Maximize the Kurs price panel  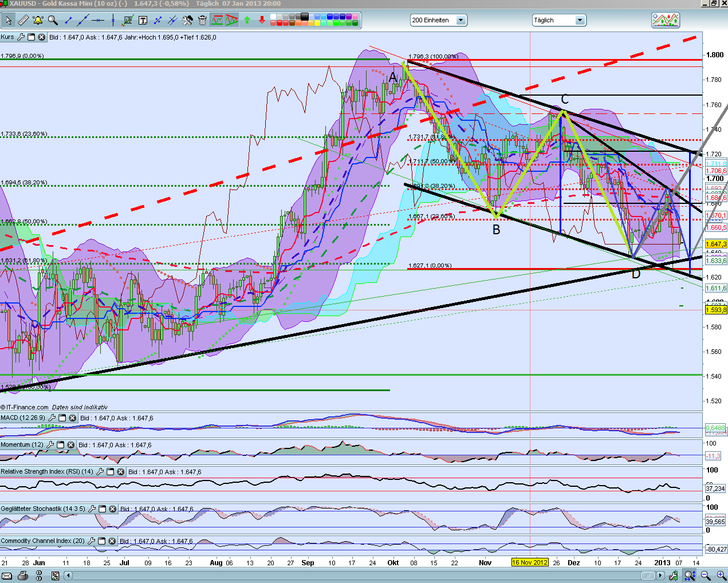[x=31, y=37]
